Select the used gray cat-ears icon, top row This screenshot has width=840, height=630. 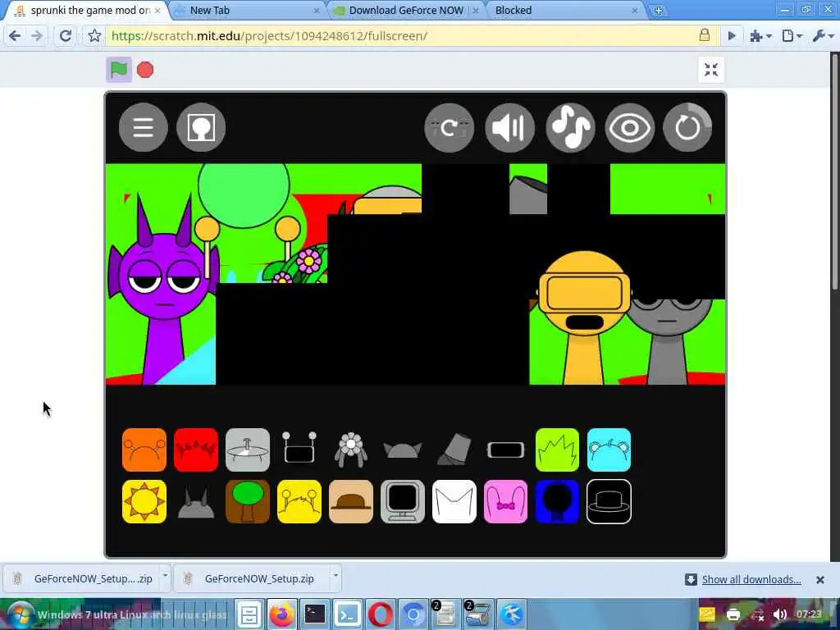tap(402, 450)
